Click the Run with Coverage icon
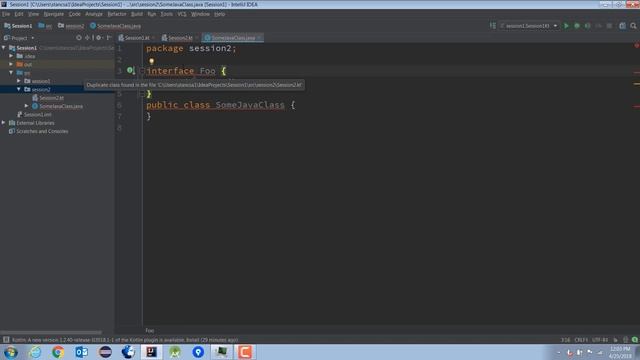The width and height of the screenshot is (640, 360). coord(587,26)
